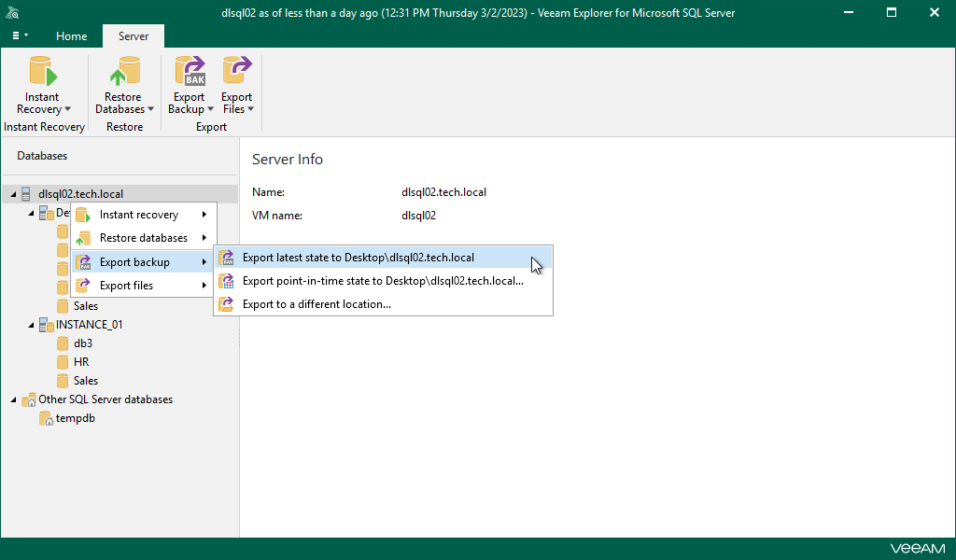Open Instant recovery context submenu

point(140,215)
